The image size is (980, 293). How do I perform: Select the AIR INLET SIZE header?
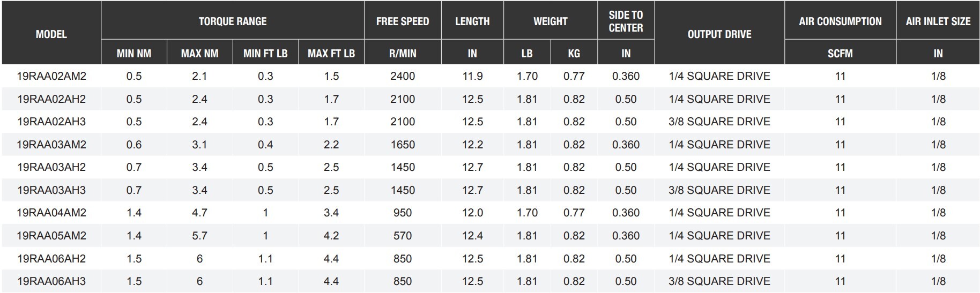[938, 21]
